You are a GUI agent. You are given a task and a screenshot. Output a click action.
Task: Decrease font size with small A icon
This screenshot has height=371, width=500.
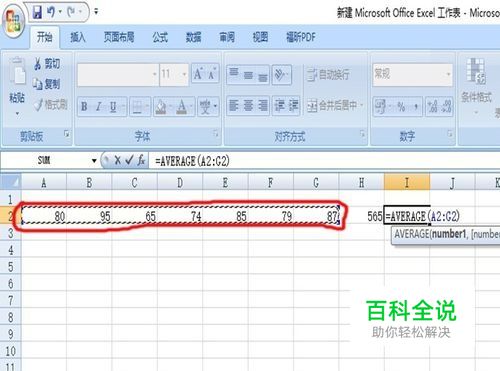click(x=212, y=74)
